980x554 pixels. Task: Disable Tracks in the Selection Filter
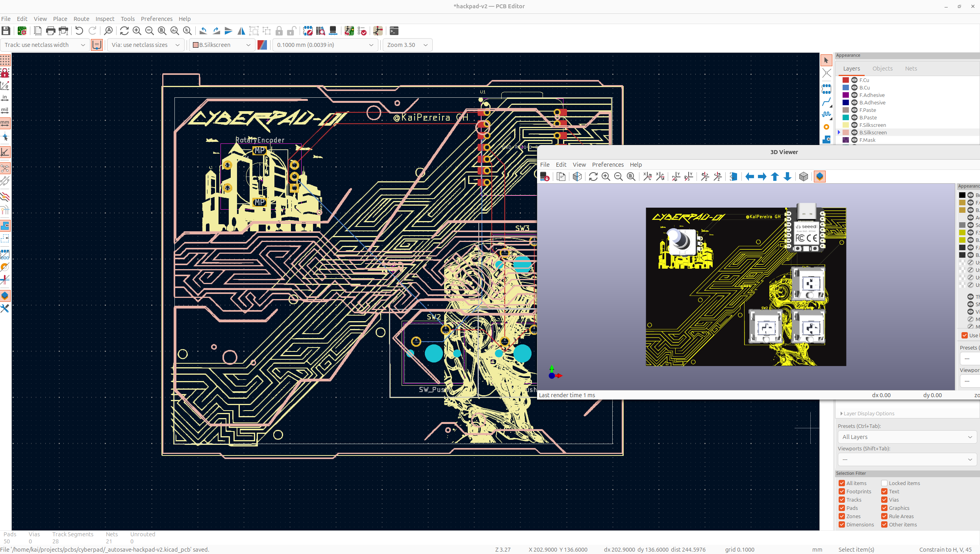click(x=841, y=499)
